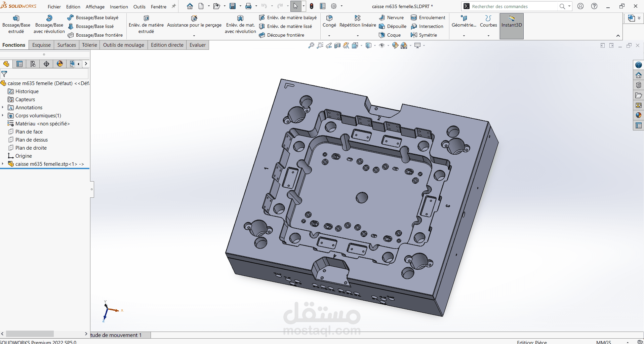Expand Corps volumiques(1) tree node
This screenshot has width=644, height=344.
pos(3,116)
